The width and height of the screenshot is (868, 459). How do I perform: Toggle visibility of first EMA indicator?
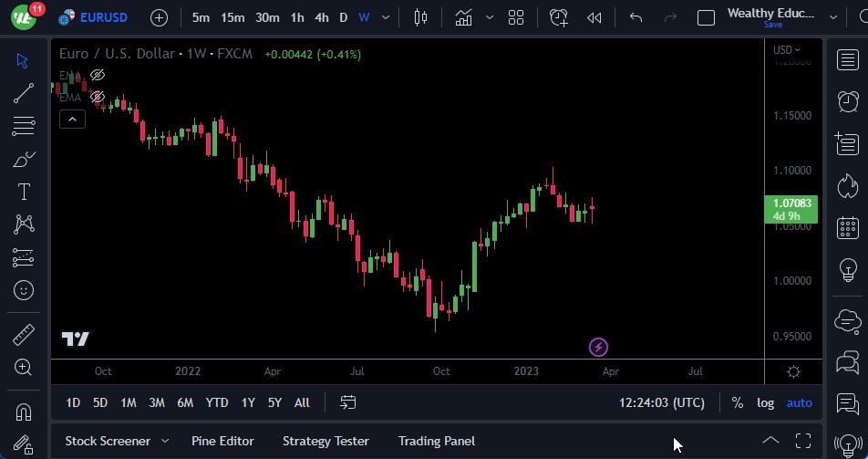click(98, 75)
